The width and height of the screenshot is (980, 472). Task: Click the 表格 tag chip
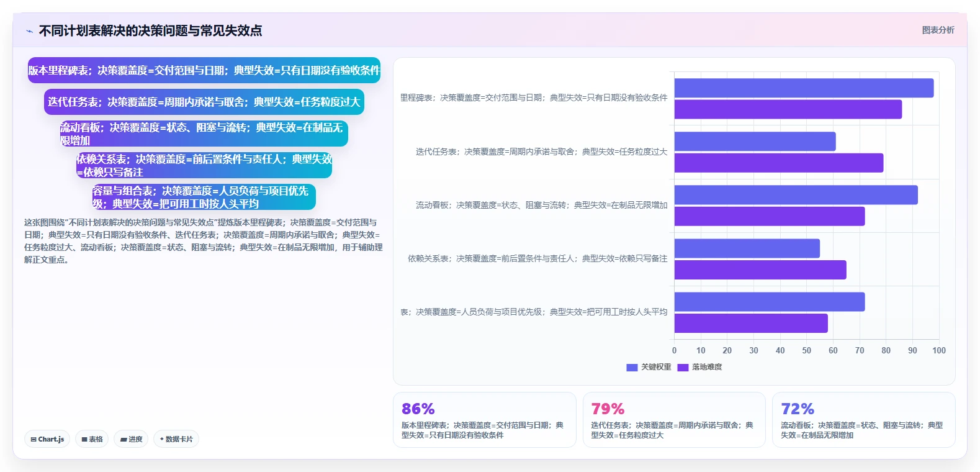[x=92, y=439]
